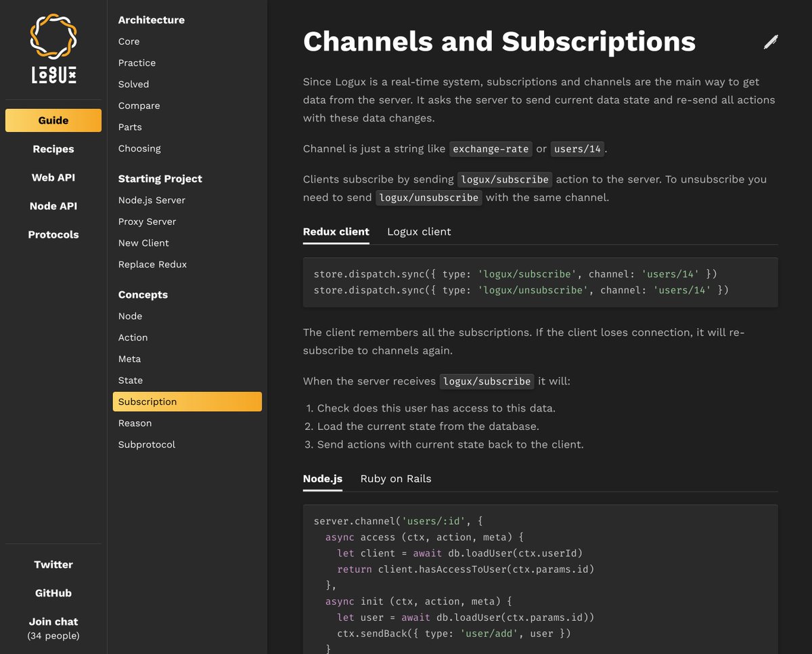
Task: Switch to Logux client tab
Action: [419, 232]
